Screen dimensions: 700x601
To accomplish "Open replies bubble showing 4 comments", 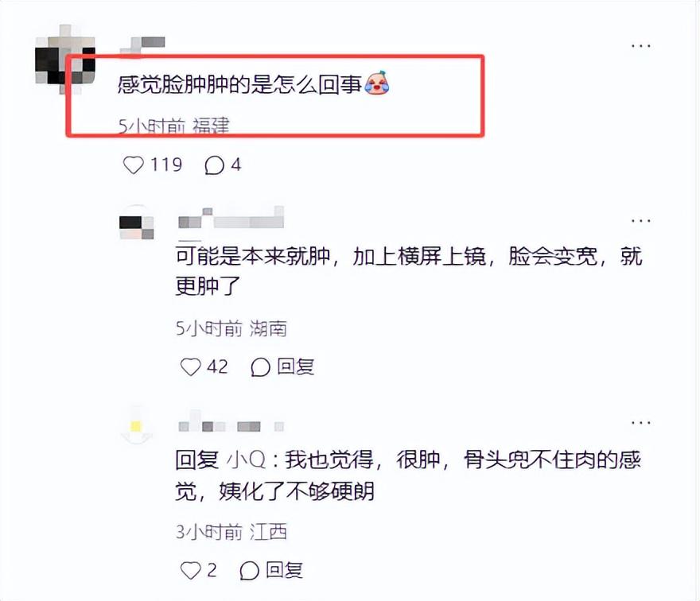I will point(214,165).
